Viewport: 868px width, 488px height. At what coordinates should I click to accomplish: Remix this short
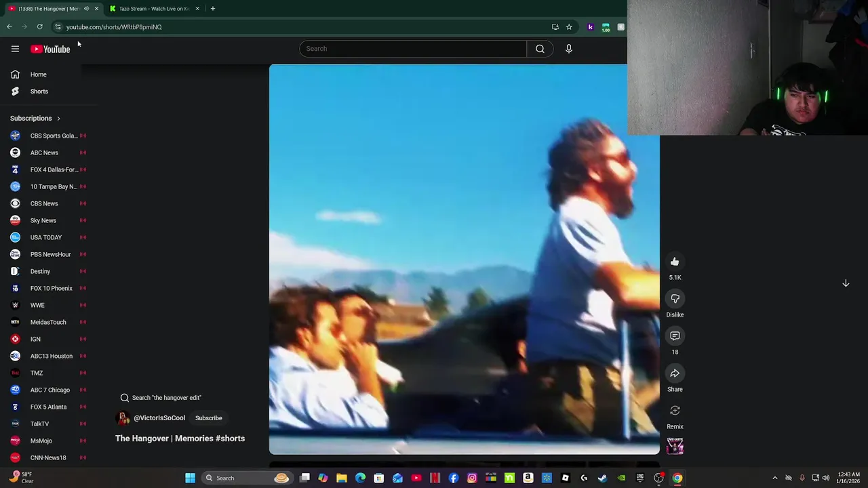click(675, 411)
